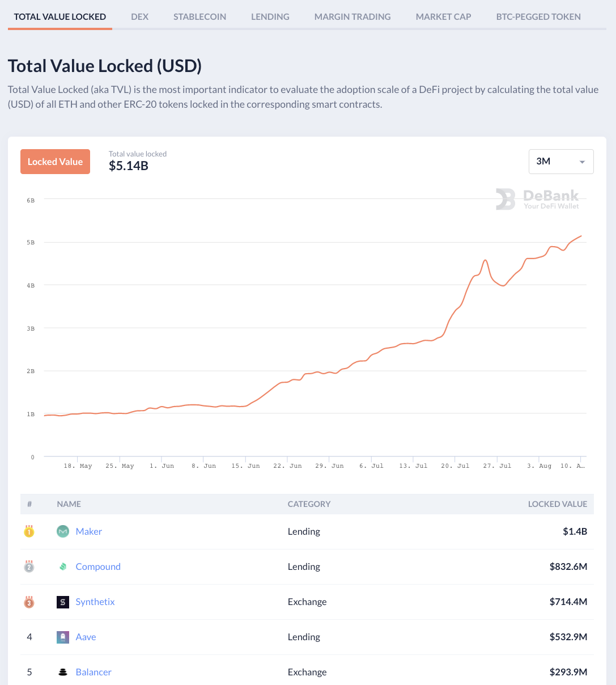Open the Aave project link

[86, 637]
